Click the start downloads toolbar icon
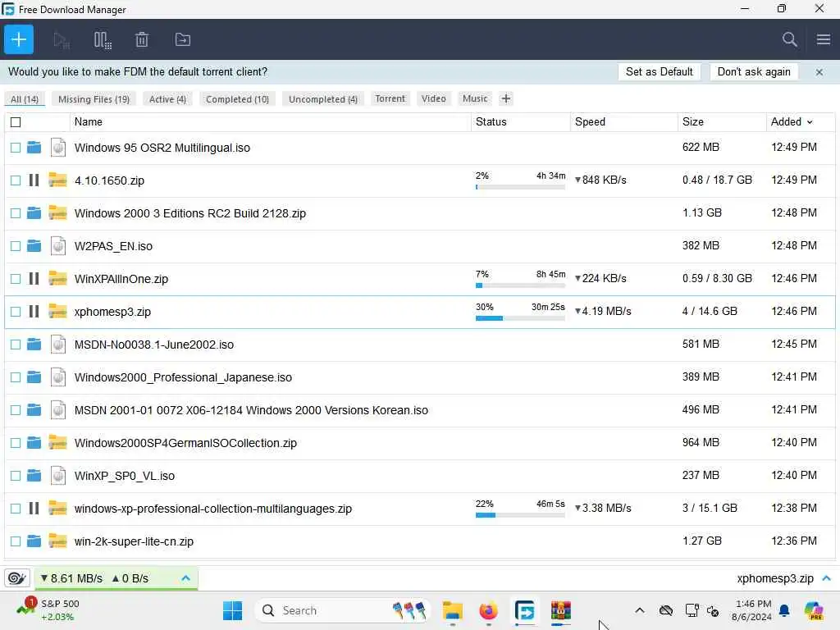840x630 pixels. point(62,39)
